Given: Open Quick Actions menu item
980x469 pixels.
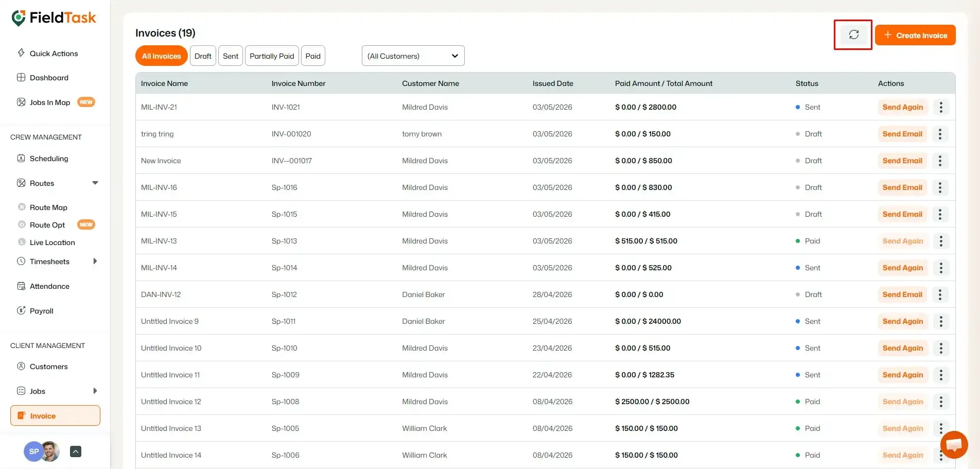Looking at the screenshot, I should tap(54, 53).
